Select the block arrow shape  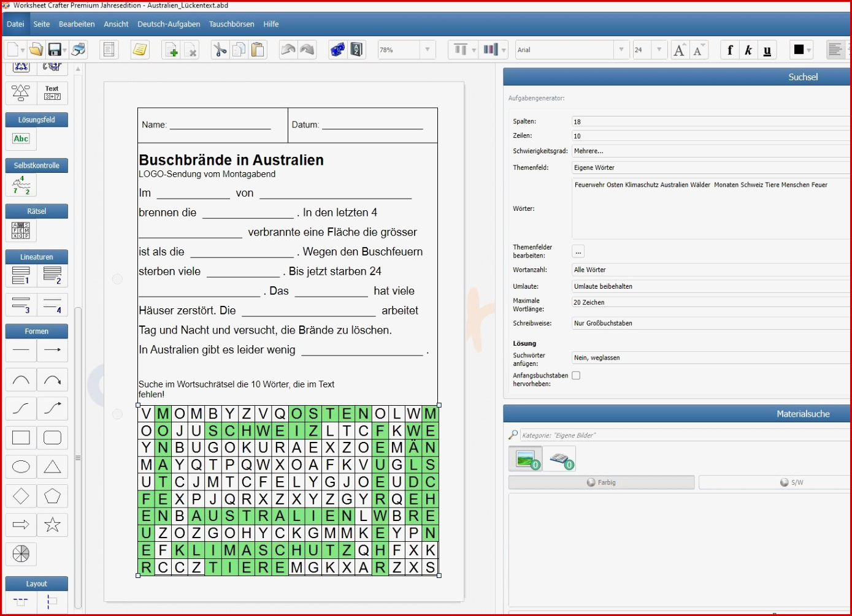coord(21,525)
